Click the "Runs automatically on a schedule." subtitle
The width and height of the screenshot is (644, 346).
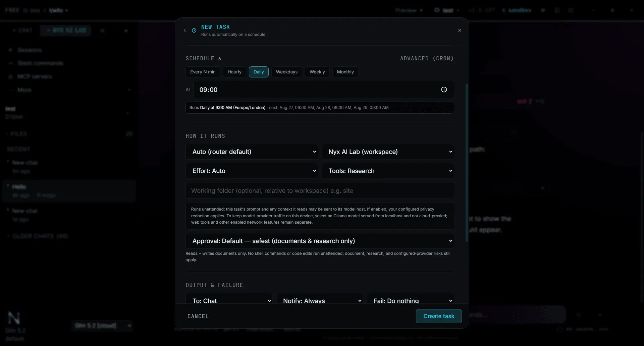pyautogui.click(x=234, y=35)
